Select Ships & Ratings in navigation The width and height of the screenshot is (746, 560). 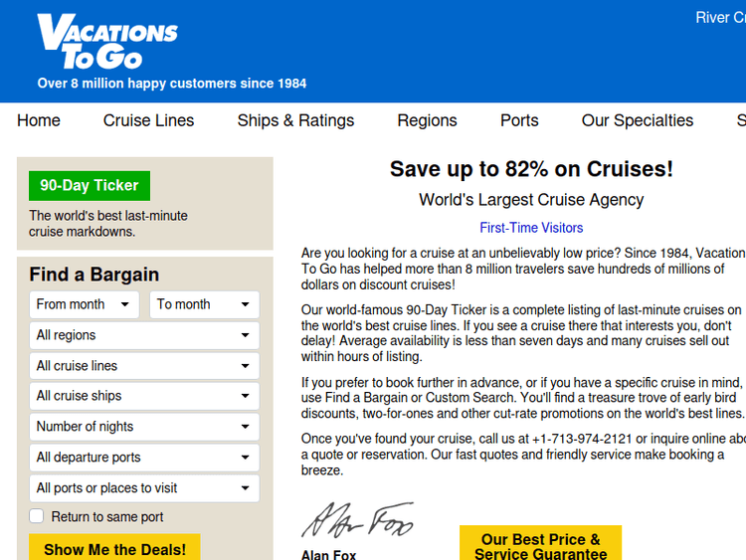295,120
